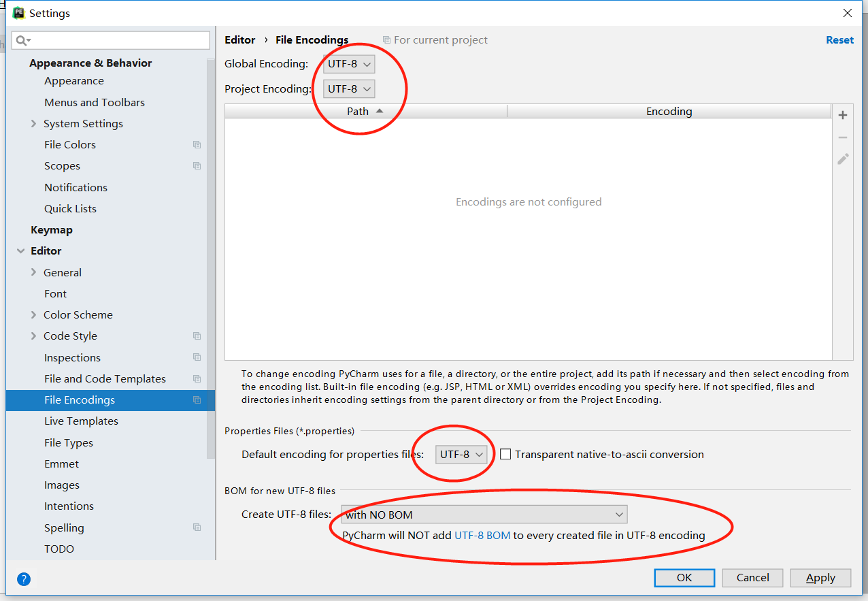Click in the settings search field
The width and height of the screenshot is (868, 601).
tap(111, 40)
